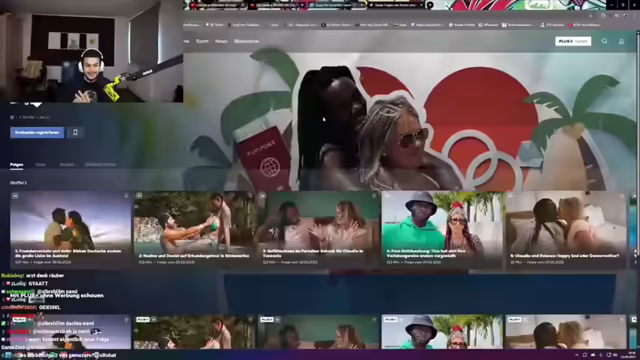640x360 pixels.
Task: Click chat message 'GYAATT'
Action: tap(38, 283)
